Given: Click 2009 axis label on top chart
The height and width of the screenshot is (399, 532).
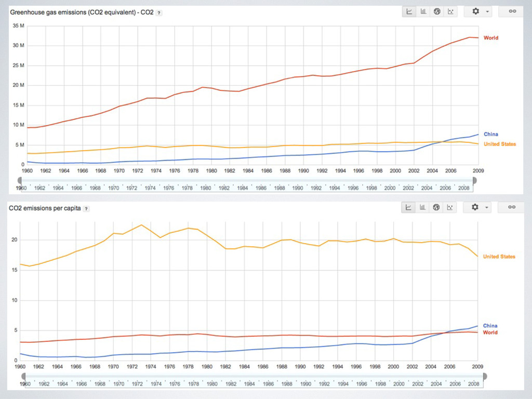Looking at the screenshot, I should (x=478, y=170).
